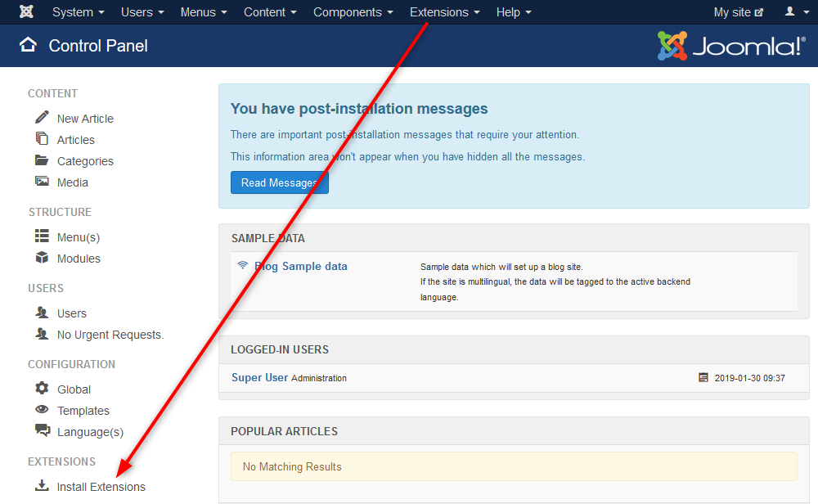
Task: Open the Super User profile link
Action: pyautogui.click(x=259, y=377)
